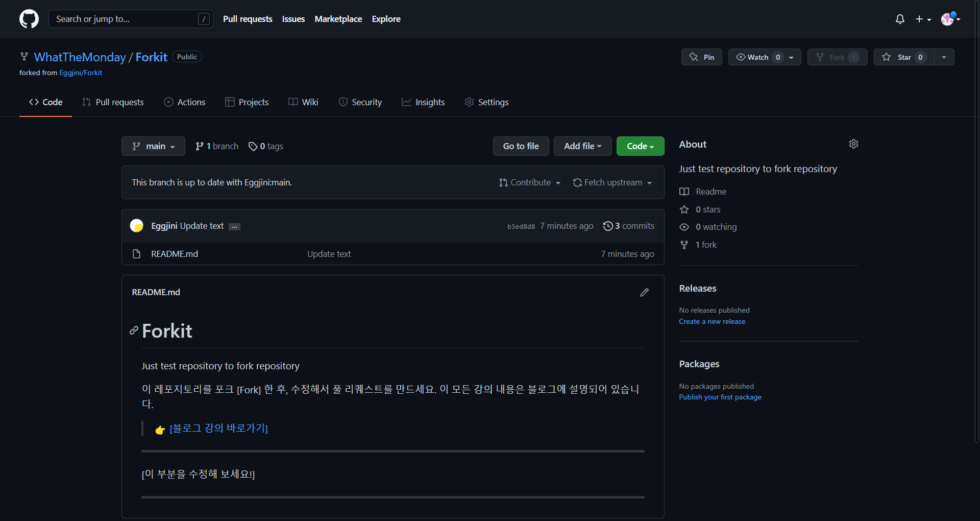
Task: Open notifications bell icon
Action: pos(900,19)
